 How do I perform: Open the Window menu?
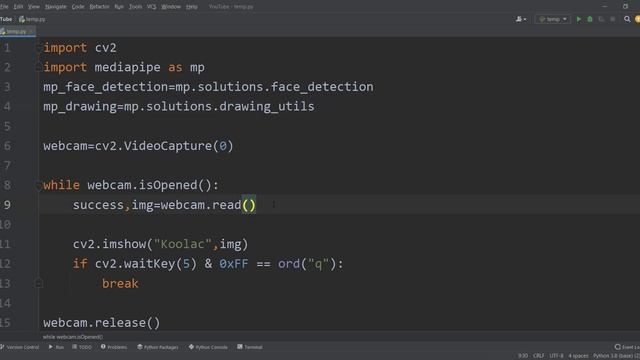coord(171,7)
